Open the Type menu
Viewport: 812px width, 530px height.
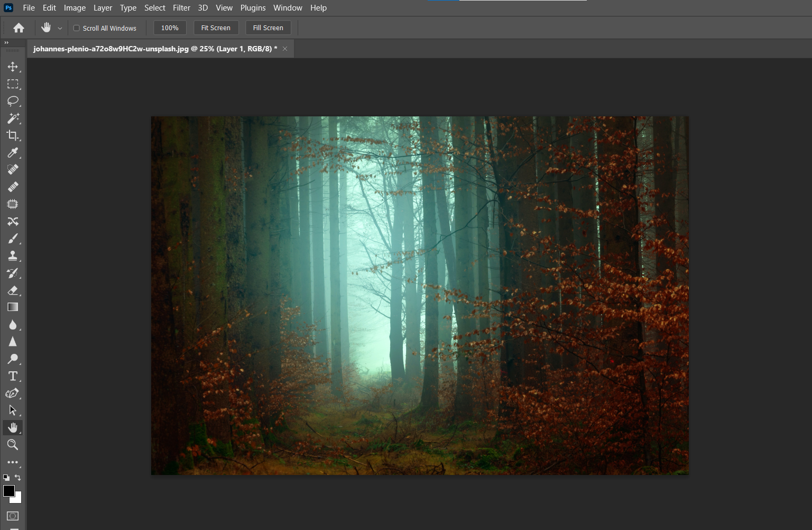[128, 8]
